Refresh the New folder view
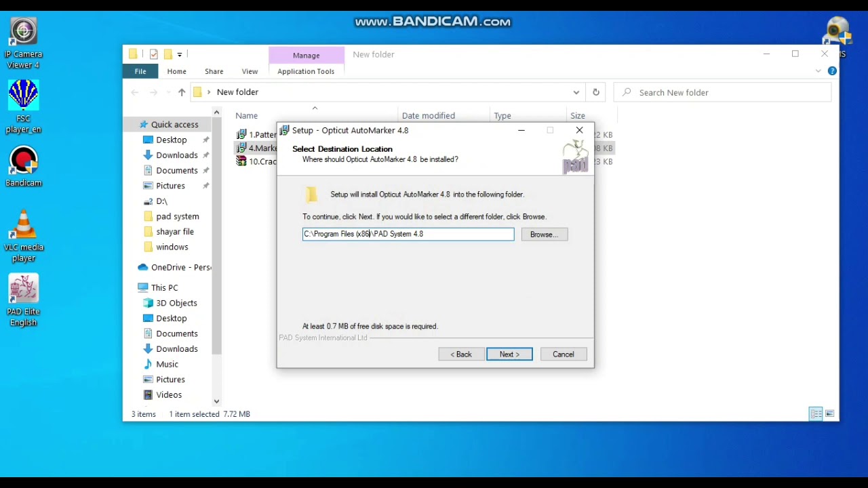 click(x=595, y=92)
